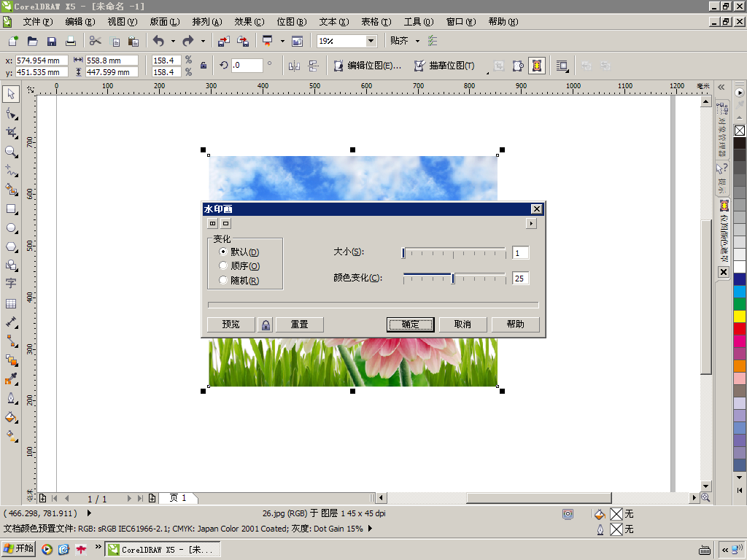Click the 重置 reset button
Image resolution: width=747 pixels, height=560 pixels.
click(300, 324)
